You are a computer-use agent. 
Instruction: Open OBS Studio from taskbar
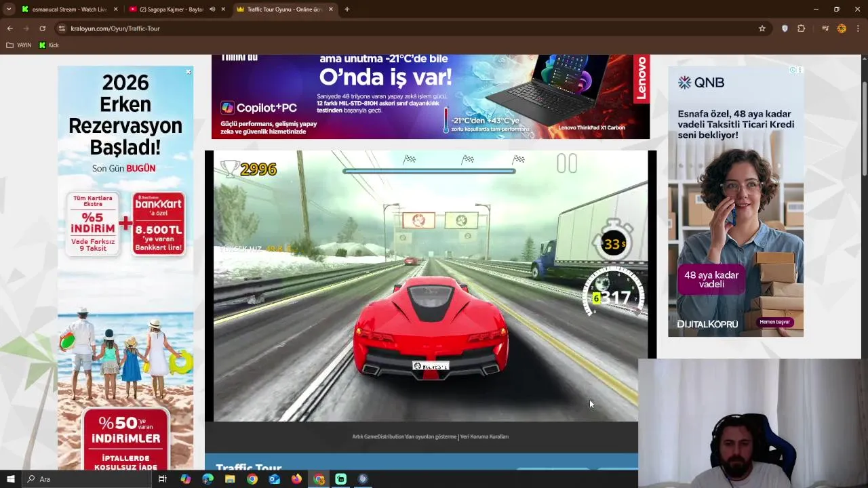click(363, 479)
